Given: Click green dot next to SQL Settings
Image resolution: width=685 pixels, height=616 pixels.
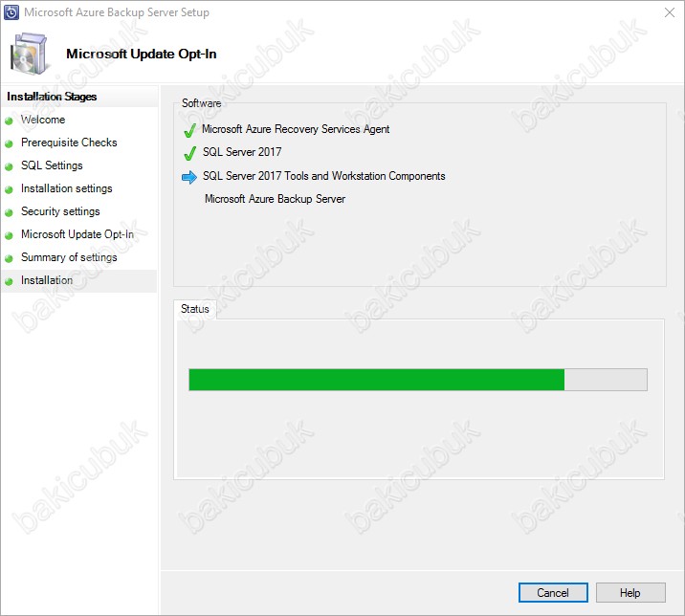Looking at the screenshot, I should 9,166.
